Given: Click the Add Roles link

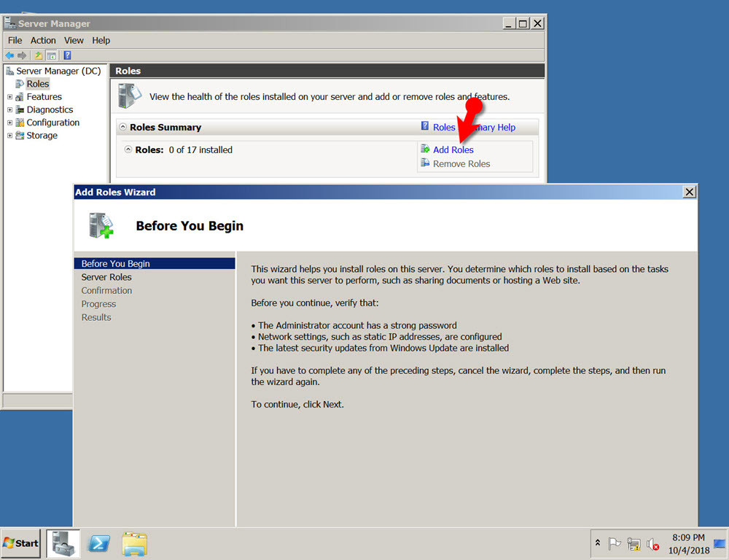Looking at the screenshot, I should click(x=453, y=149).
